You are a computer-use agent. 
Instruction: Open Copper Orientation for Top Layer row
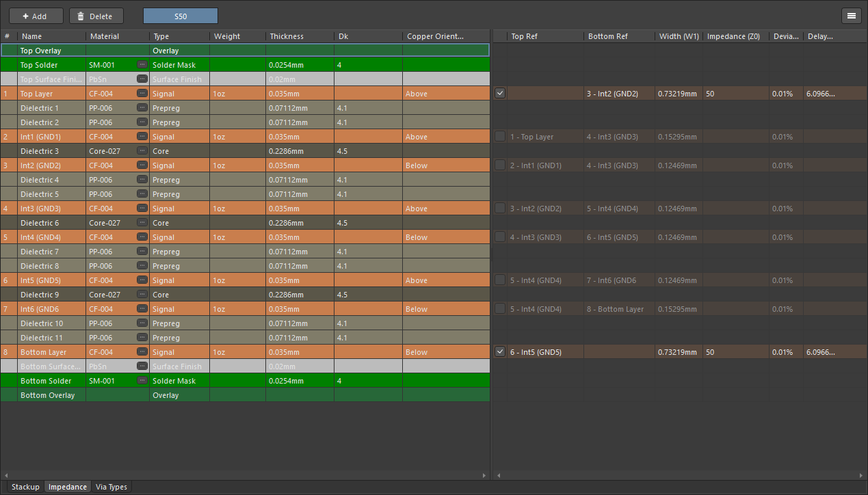point(446,94)
